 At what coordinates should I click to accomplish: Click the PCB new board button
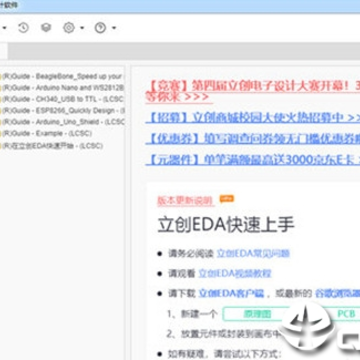[x=345, y=314]
